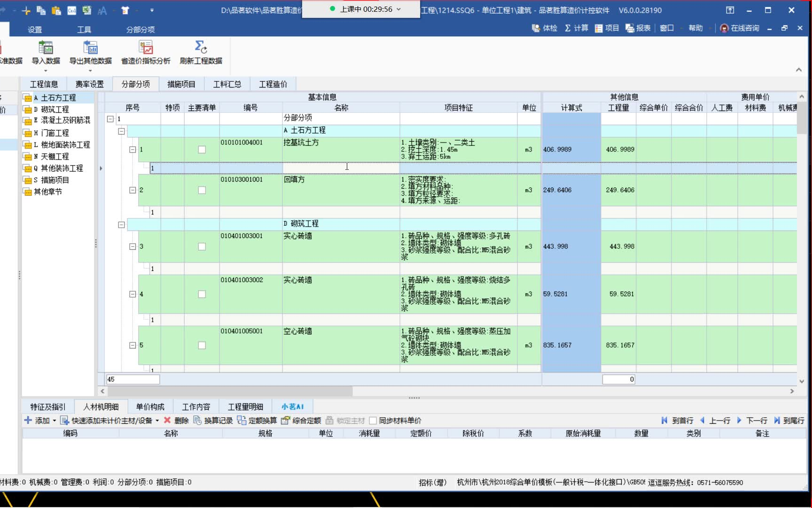812x508 pixels.
Task: Collapse row 1 挖基坑土方
Action: point(133,150)
